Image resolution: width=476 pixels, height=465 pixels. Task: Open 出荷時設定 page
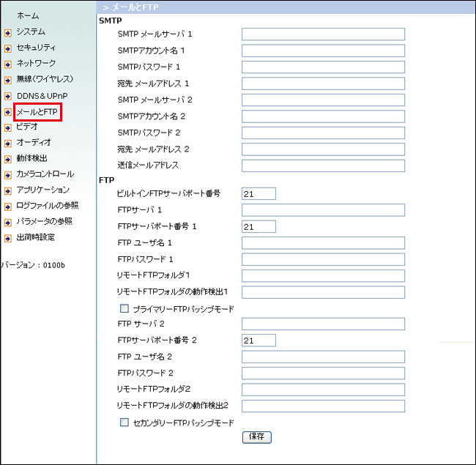click(x=36, y=237)
